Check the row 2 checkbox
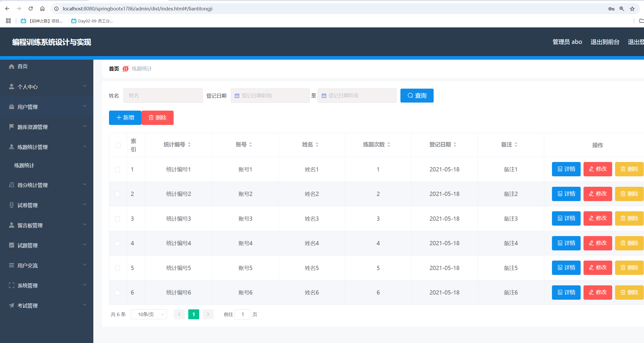Viewport: 644px width, 343px height. (x=118, y=194)
